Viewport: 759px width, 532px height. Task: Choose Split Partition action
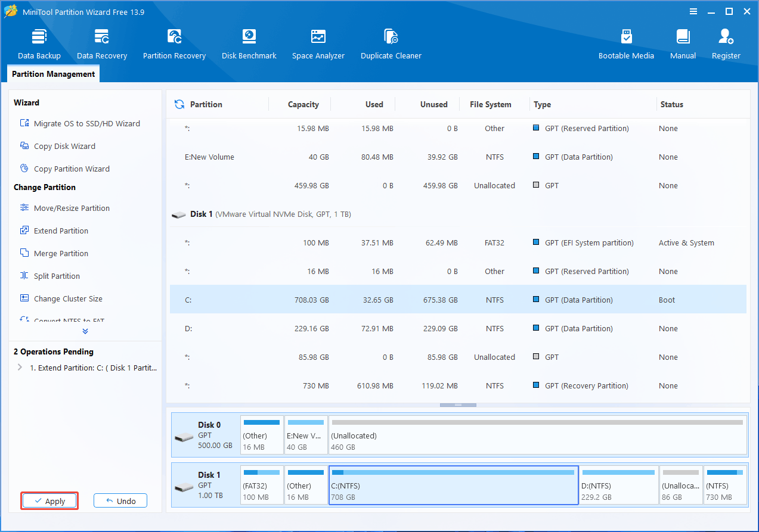(x=49, y=276)
